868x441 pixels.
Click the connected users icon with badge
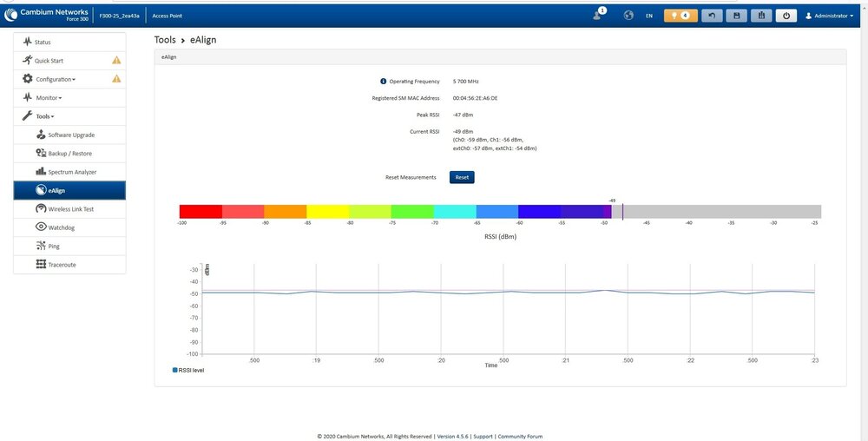pos(598,15)
